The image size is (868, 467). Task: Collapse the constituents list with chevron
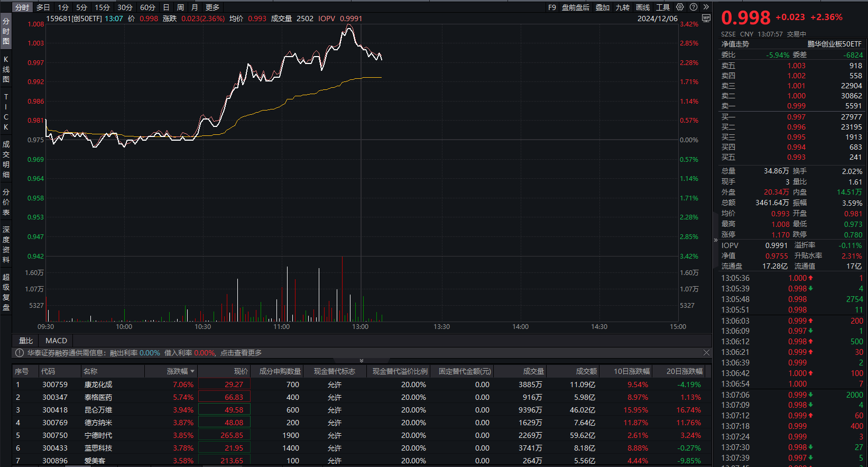(362, 361)
